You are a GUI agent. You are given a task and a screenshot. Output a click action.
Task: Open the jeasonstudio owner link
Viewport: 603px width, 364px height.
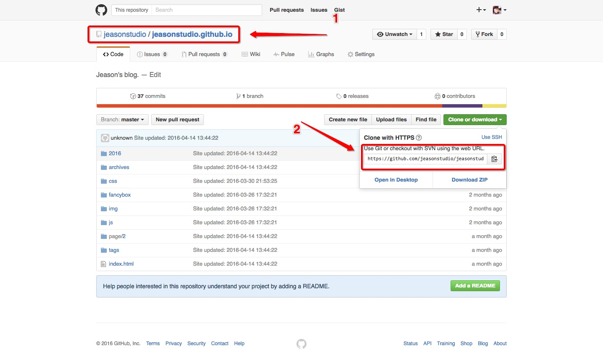tap(125, 34)
